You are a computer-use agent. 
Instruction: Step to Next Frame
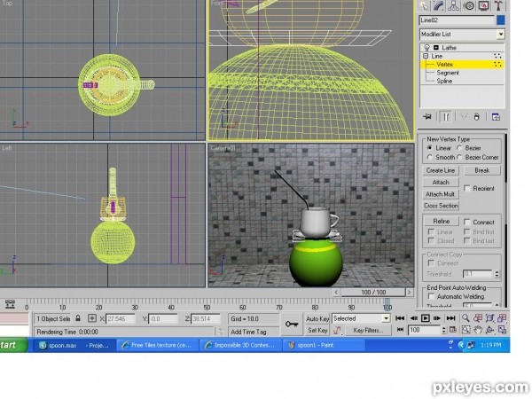(437, 318)
